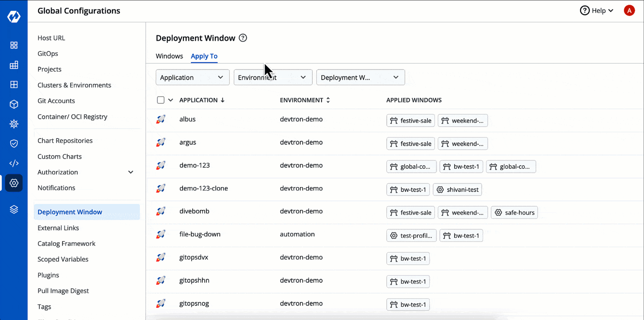Expand the Deployment Window filter dropdown
Screen dimensions: 644x320
[360, 77]
